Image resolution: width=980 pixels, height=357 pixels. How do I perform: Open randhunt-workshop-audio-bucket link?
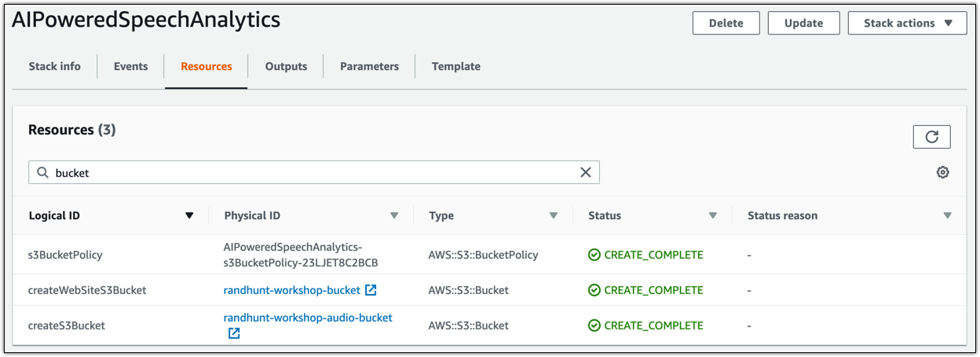(308, 318)
